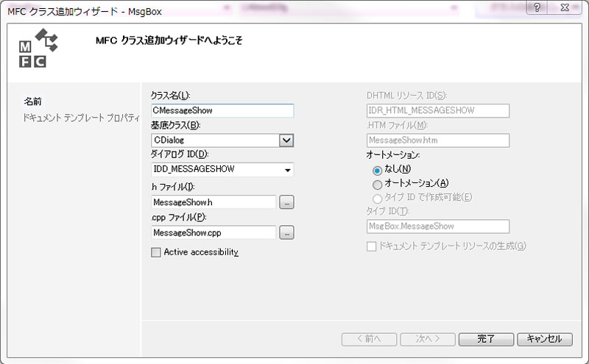Image resolution: width=589 pixels, height=364 pixels.
Task: Select the オートメーション(A) radio button
Action: [x=377, y=185]
